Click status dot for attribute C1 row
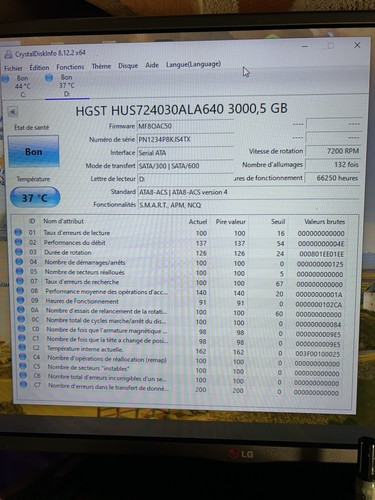 (22, 338)
